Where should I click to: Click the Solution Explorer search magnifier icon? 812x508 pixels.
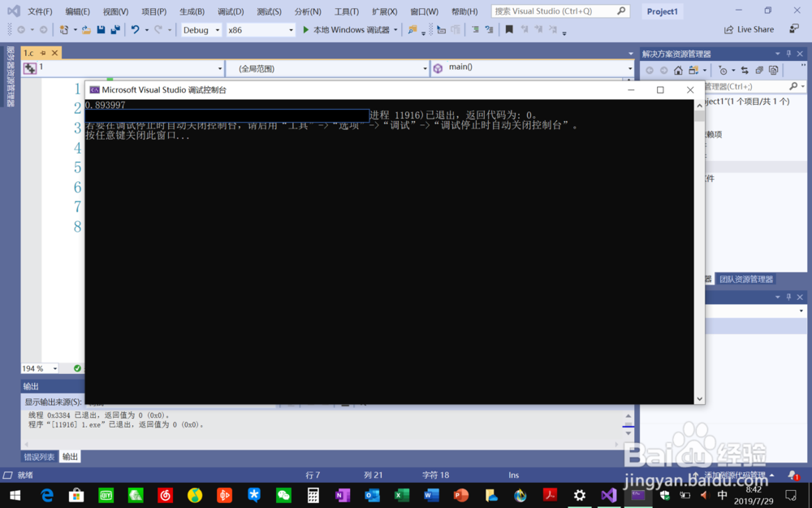click(793, 86)
